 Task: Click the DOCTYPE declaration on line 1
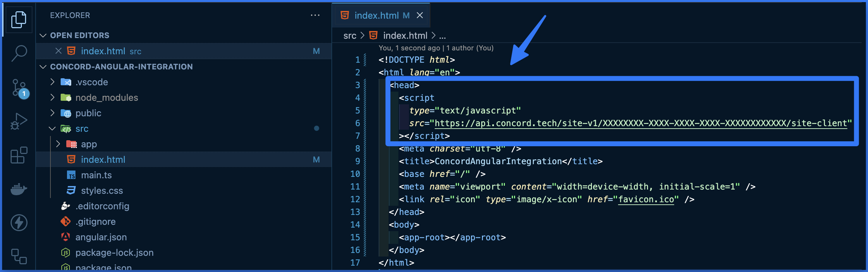pyautogui.click(x=417, y=60)
